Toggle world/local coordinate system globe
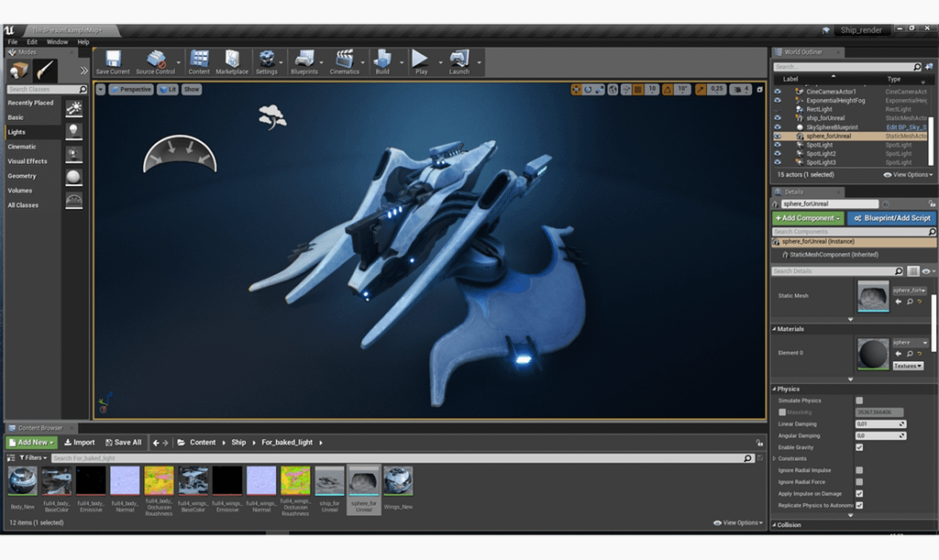This screenshot has height=560, width=939. point(613,90)
